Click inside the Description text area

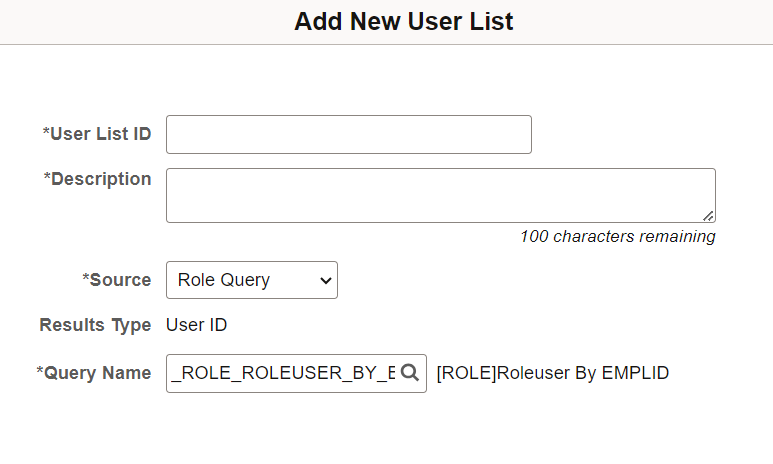(441, 195)
